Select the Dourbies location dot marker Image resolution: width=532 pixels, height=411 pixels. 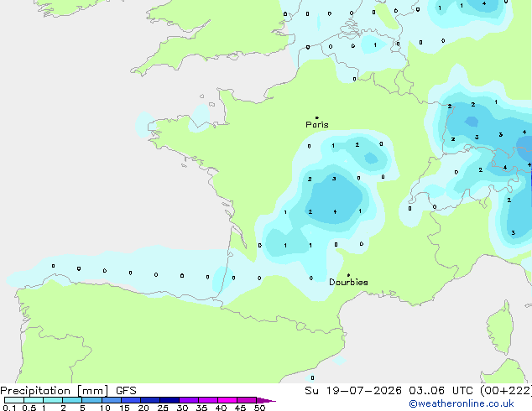click(348, 275)
